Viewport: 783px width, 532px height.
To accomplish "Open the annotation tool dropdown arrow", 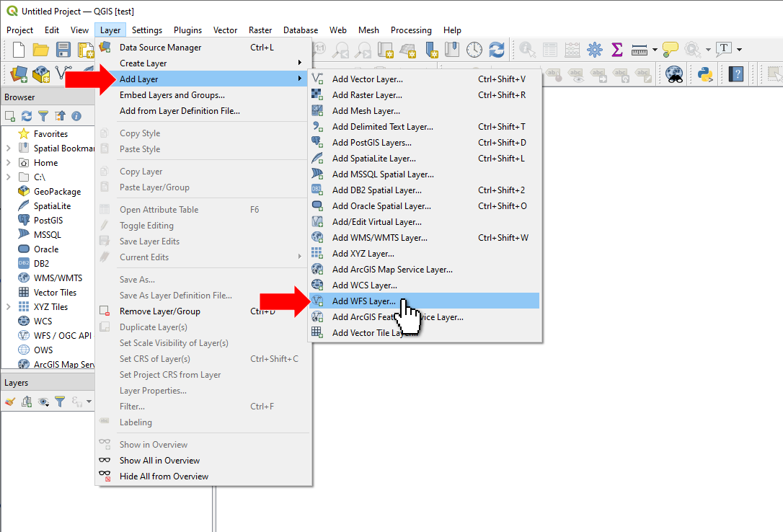I will 739,50.
